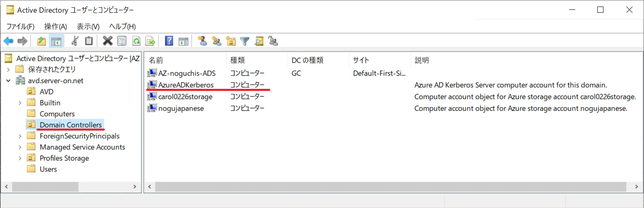Open Help with the question mark icon
The image size is (644, 208).
[x=169, y=41]
